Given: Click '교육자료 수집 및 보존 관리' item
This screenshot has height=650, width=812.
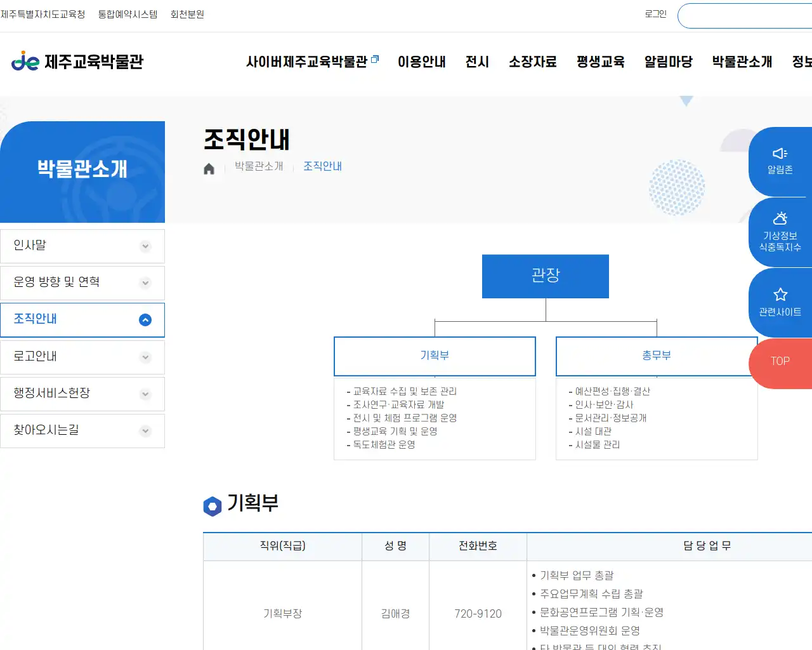Looking at the screenshot, I should pos(405,392).
